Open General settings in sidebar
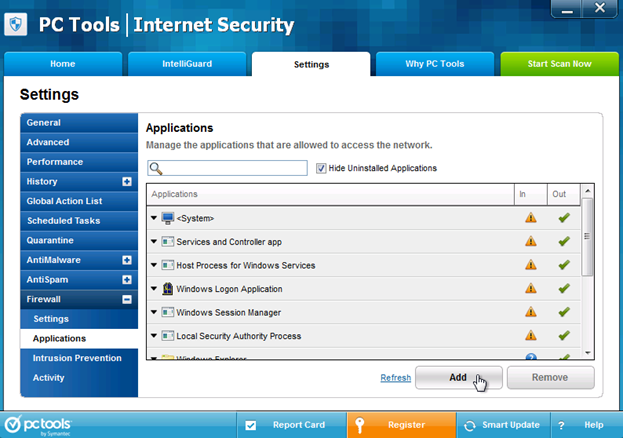This screenshot has height=438, width=623. 79,123
